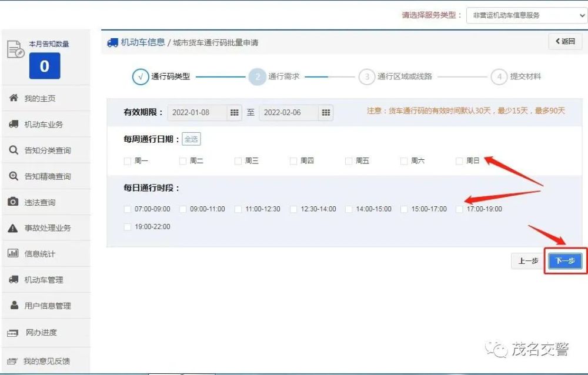588x375 pixels.
Task: Open 违法查询 sidebar menu
Action: (46, 202)
